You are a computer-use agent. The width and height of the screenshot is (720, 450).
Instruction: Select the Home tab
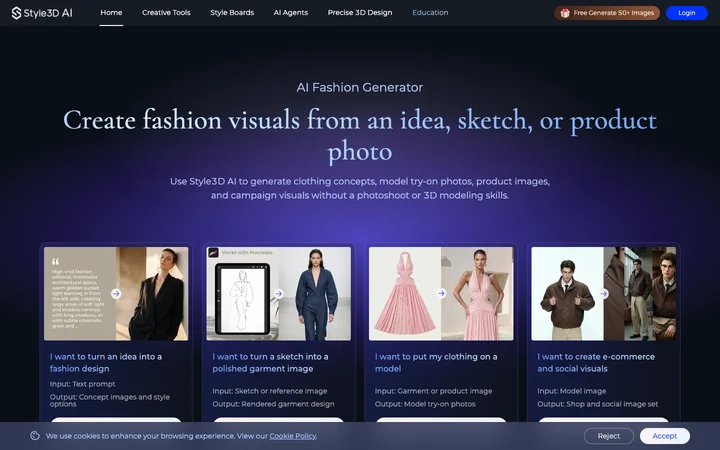(x=111, y=13)
